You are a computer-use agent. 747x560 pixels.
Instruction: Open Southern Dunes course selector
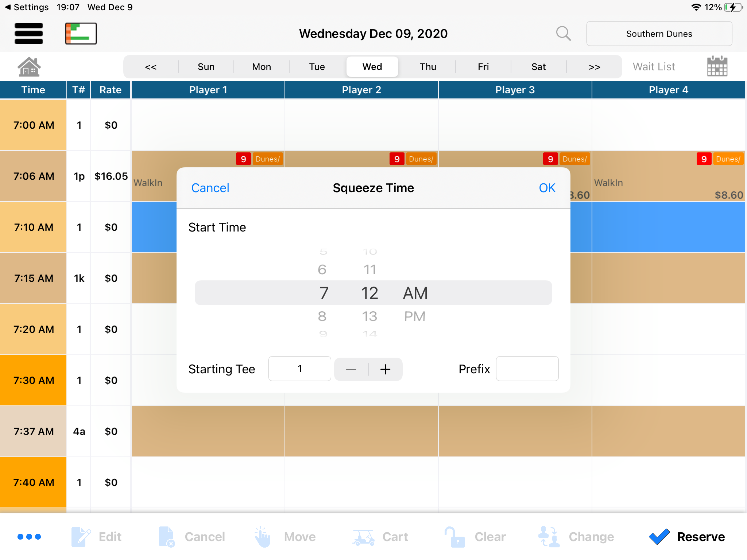[659, 34]
